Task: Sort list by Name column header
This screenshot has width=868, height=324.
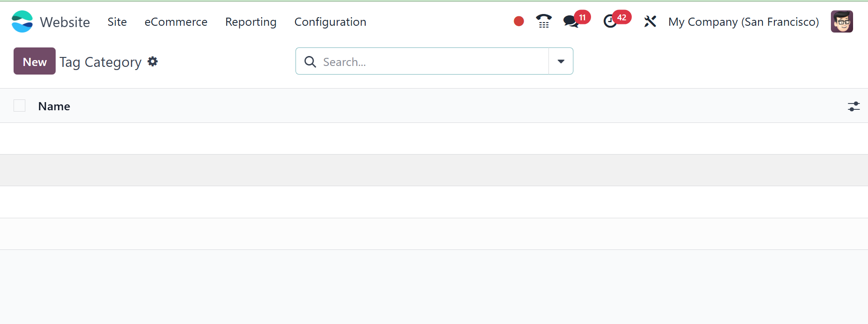Action: 54,106
